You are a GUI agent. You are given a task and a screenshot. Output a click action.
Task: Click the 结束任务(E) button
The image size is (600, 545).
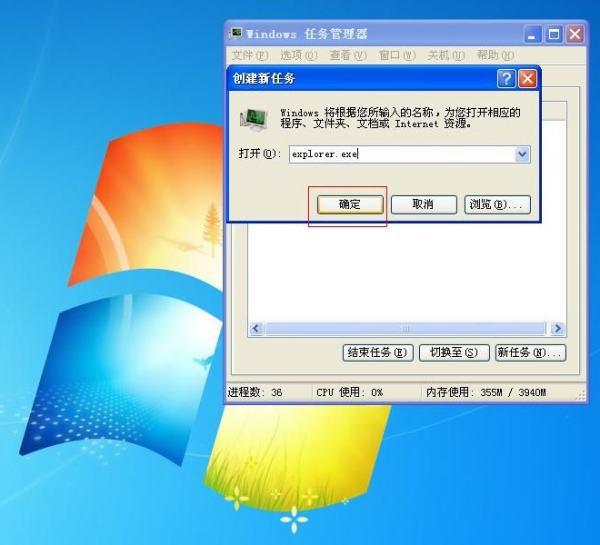[x=378, y=352]
